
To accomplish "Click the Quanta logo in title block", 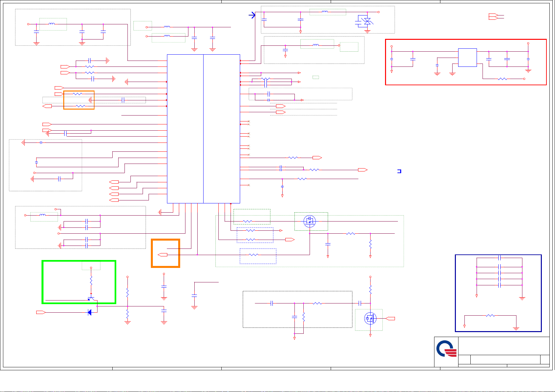I will point(447,349).
